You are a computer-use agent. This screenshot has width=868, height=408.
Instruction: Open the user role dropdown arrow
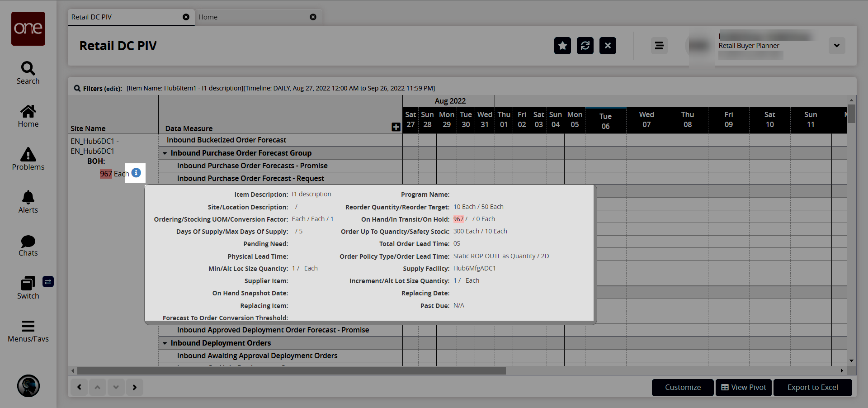pyautogui.click(x=836, y=46)
